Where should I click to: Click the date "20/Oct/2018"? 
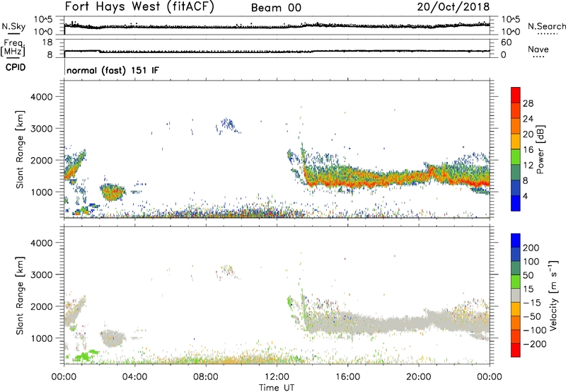[454, 7]
